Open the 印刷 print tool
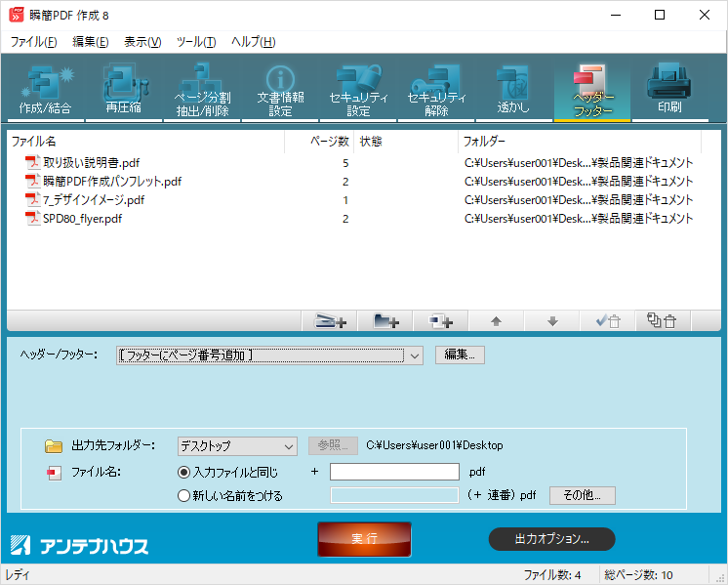Image resolution: width=728 pixels, height=585 pixels. 669,90
